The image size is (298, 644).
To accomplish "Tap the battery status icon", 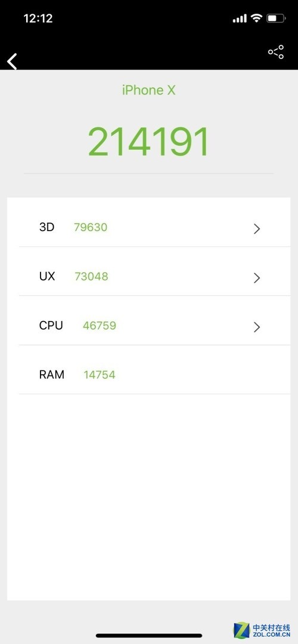I will [x=276, y=18].
